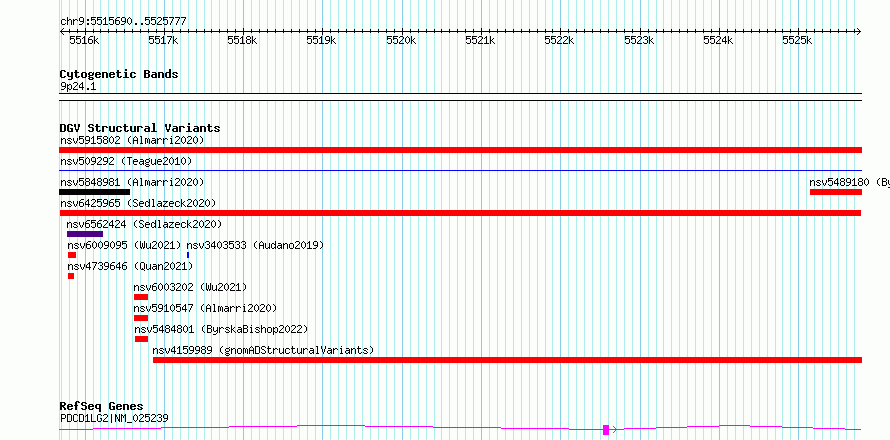The image size is (890, 440).
Task: Select the red bar under nsv5484801
Action: 141,339
